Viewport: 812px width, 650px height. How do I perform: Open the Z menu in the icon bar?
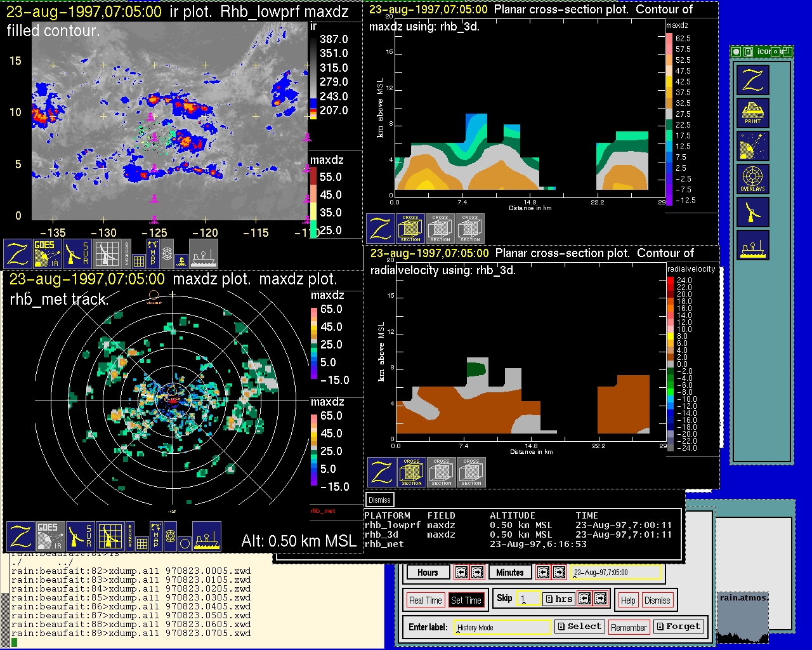tap(753, 80)
